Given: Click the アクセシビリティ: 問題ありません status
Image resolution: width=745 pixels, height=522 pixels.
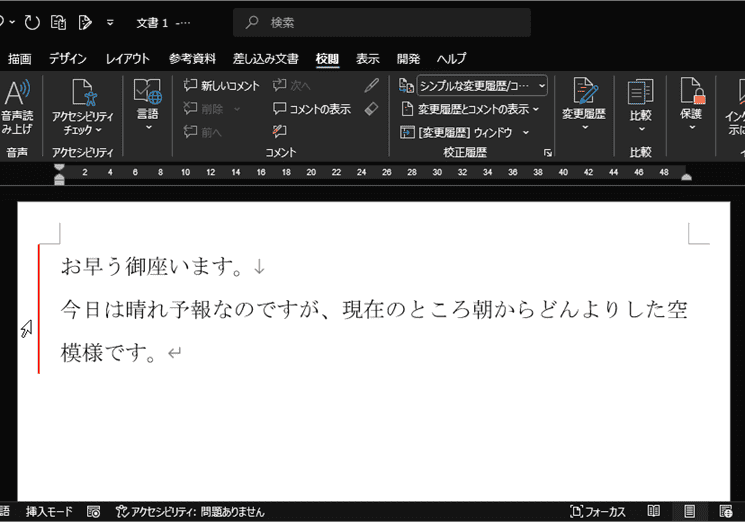Looking at the screenshot, I should pos(190,511).
